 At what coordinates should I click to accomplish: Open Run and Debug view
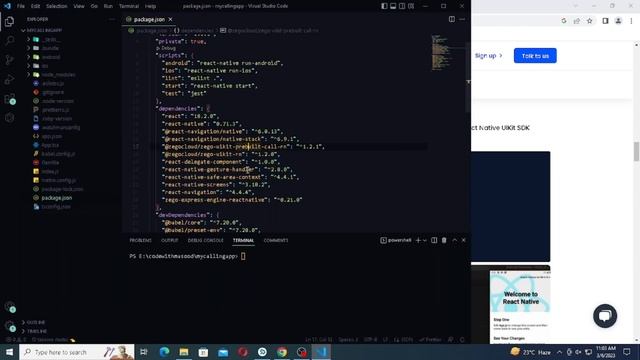[x=9, y=79]
